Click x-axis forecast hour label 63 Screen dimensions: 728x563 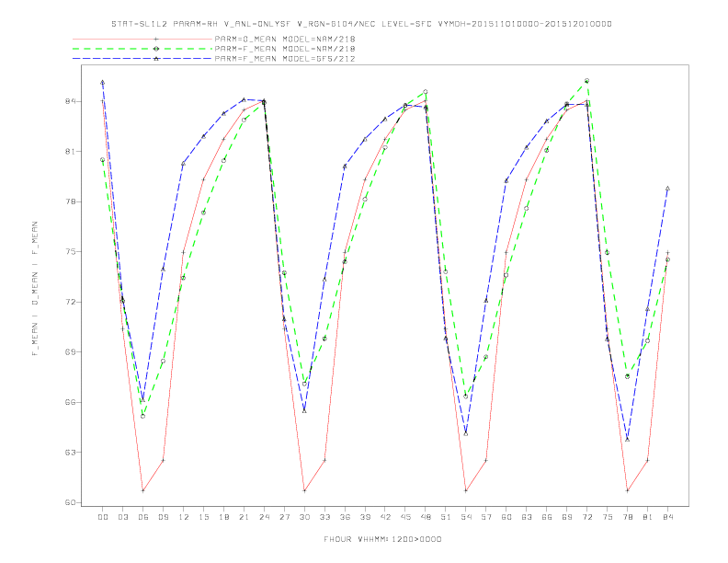[527, 517]
